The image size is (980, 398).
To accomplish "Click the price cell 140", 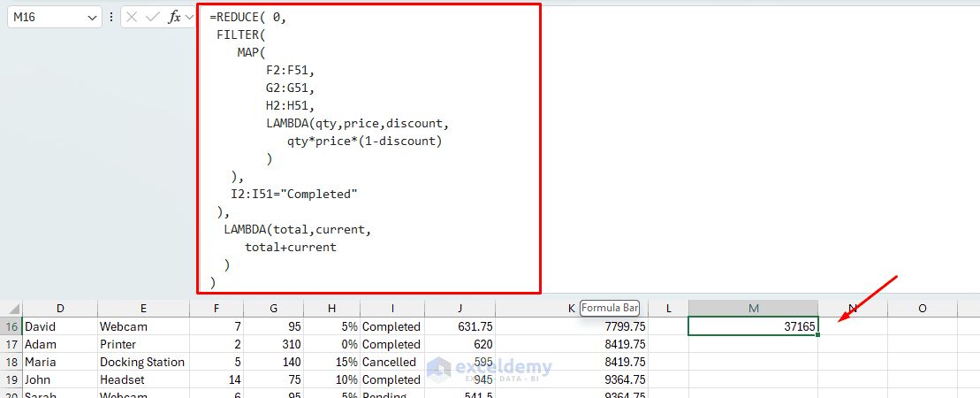I will 274,362.
